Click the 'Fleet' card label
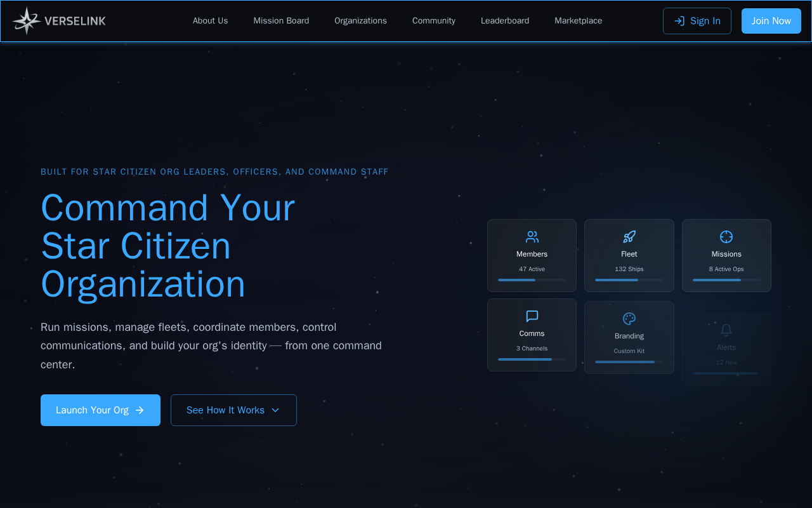 pyautogui.click(x=629, y=254)
